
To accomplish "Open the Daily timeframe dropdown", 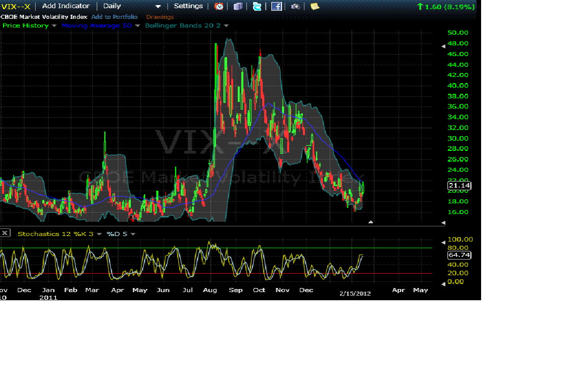I will pyautogui.click(x=132, y=6).
